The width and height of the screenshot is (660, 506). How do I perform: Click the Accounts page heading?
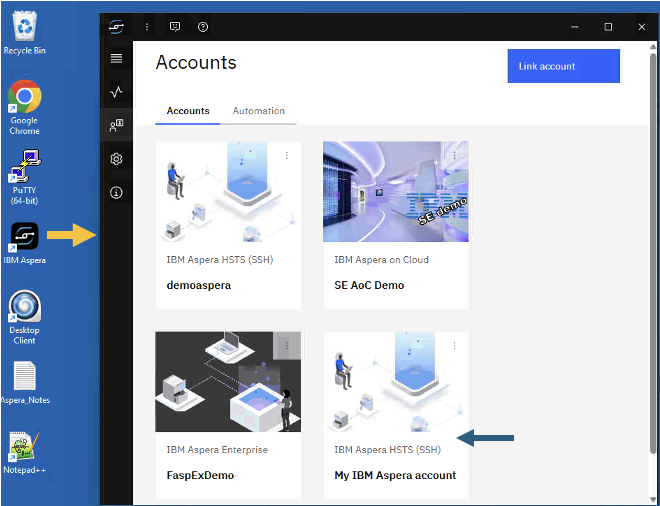196,63
